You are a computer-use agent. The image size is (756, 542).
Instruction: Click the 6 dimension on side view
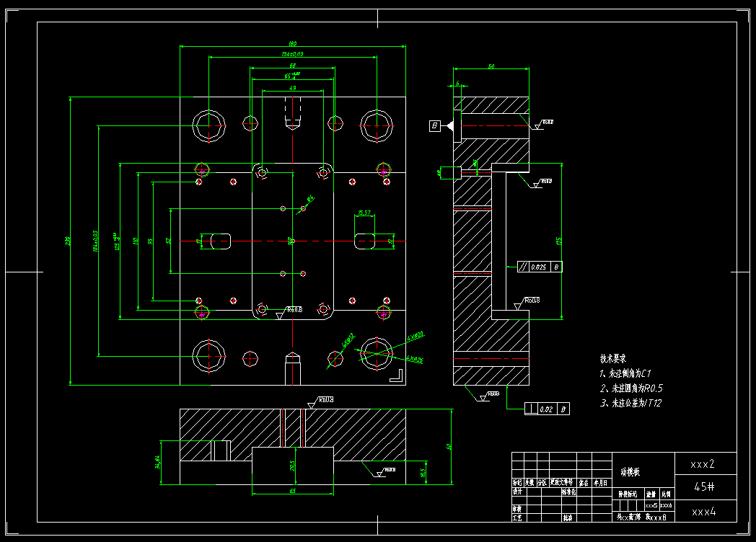[x=457, y=84]
